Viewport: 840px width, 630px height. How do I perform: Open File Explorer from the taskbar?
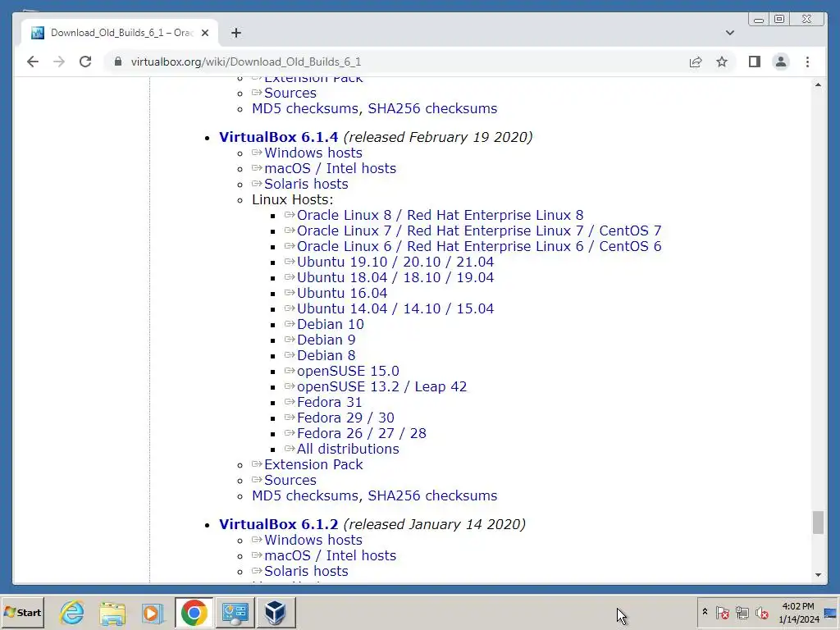[x=112, y=612]
